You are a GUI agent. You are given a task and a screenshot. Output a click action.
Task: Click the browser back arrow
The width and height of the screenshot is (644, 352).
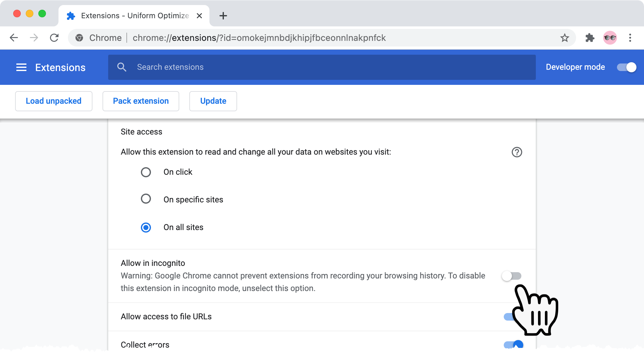click(x=14, y=38)
